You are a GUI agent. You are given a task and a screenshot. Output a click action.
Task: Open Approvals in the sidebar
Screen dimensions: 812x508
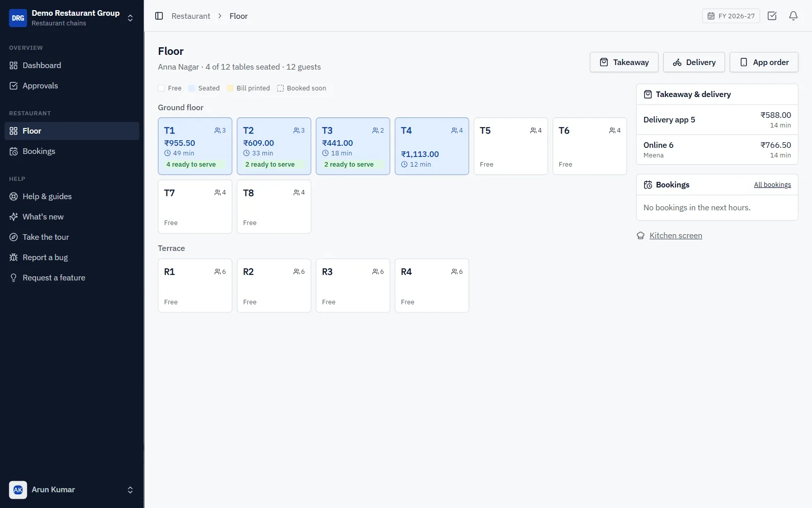(x=72, y=86)
